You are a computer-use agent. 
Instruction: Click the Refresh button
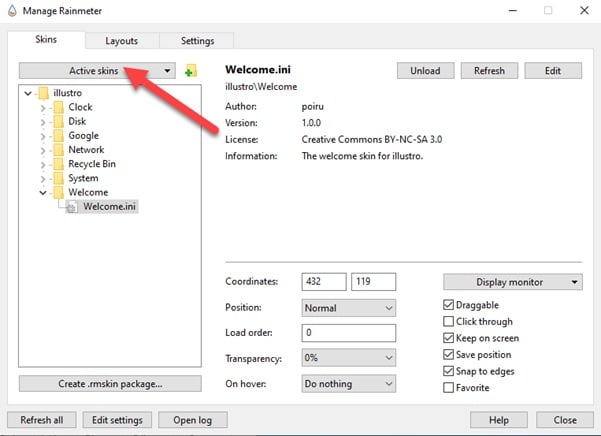(x=489, y=71)
